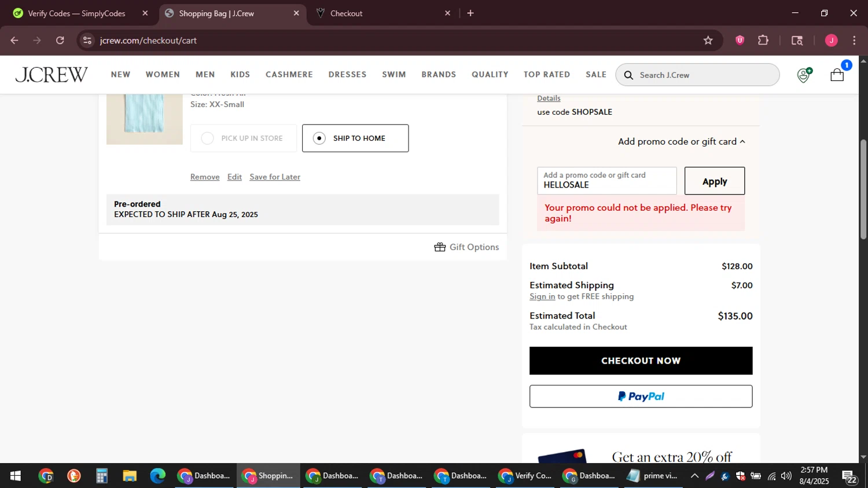View site information icon in address bar
The image size is (868, 488).
(x=87, y=41)
